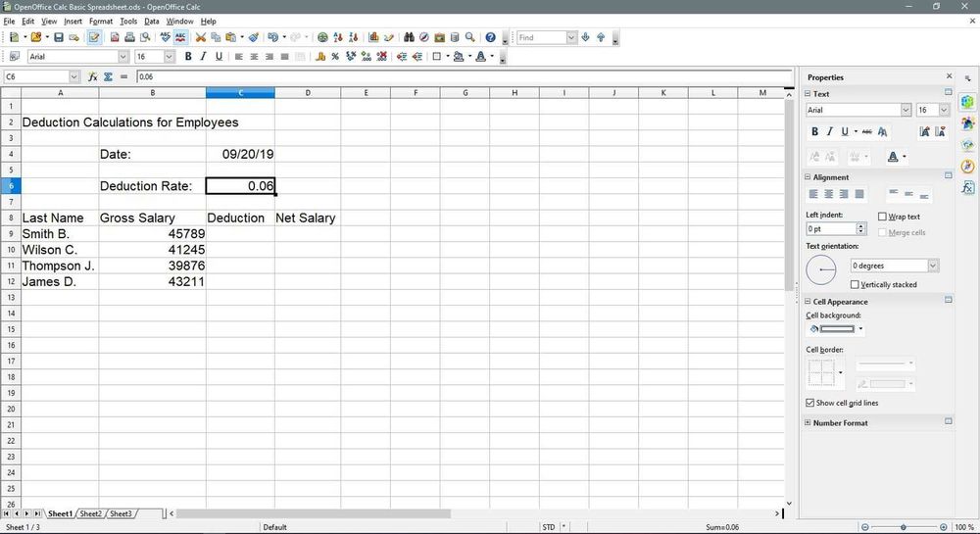
Task: Click column C header
Action: point(240,93)
